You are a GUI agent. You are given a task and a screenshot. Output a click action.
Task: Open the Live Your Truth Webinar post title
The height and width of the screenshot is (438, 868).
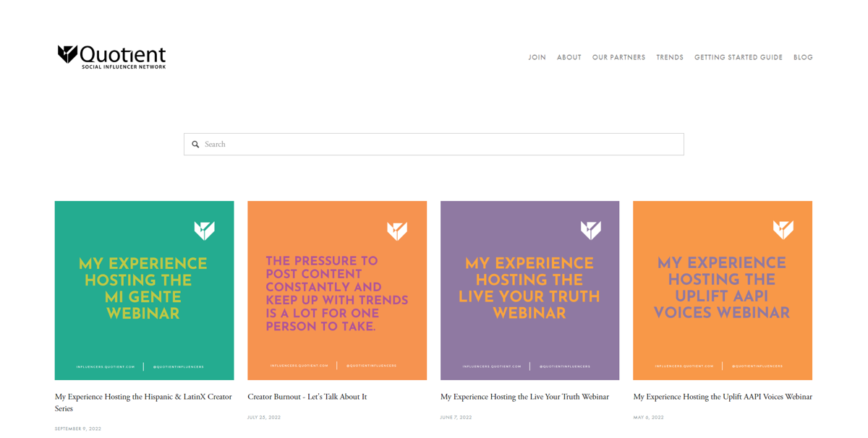524,397
